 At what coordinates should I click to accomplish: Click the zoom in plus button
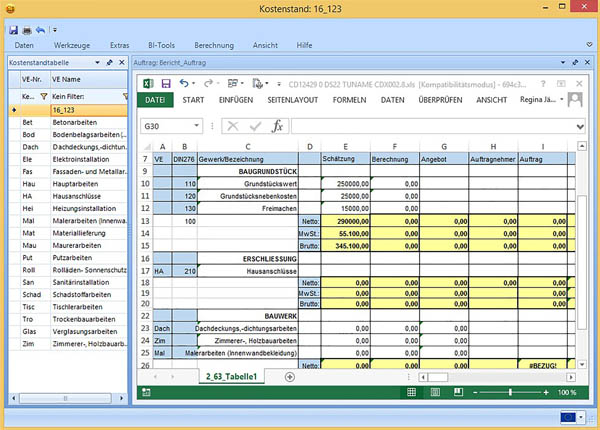click(x=546, y=392)
